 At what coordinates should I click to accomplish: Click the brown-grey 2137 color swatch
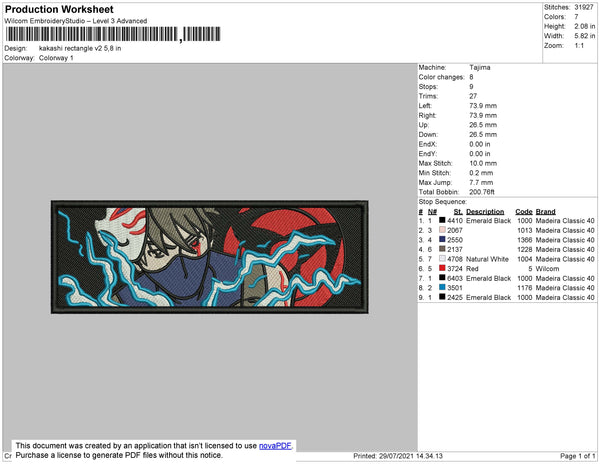coord(442,249)
